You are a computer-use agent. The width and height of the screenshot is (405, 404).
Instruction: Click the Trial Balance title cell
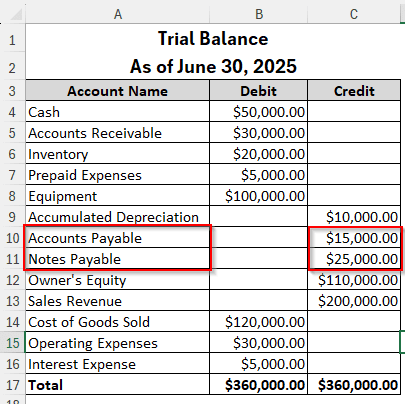coord(213,38)
